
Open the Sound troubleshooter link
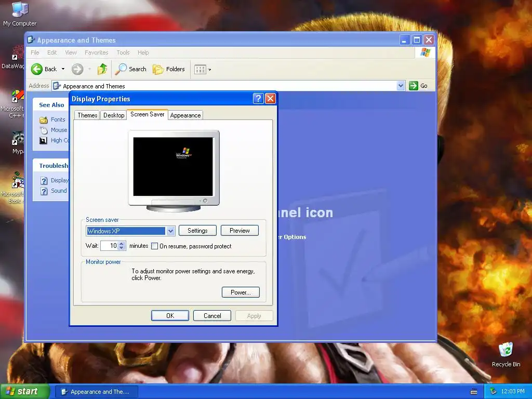pyautogui.click(x=59, y=191)
